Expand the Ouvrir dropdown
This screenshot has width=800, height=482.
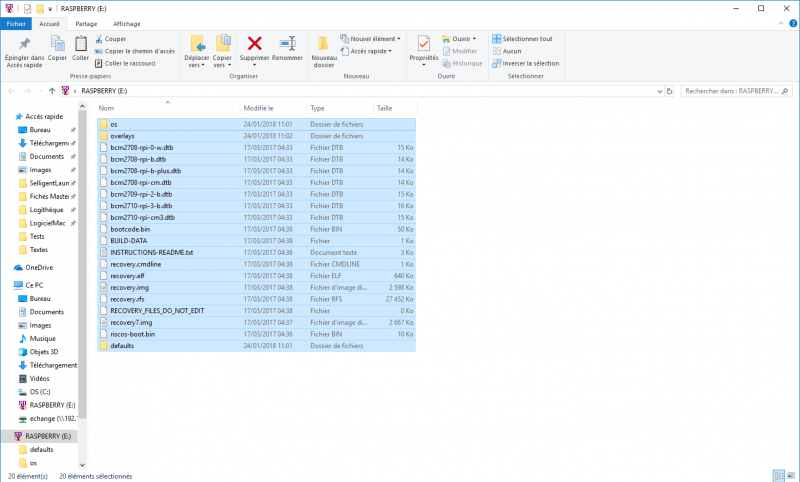(459, 39)
